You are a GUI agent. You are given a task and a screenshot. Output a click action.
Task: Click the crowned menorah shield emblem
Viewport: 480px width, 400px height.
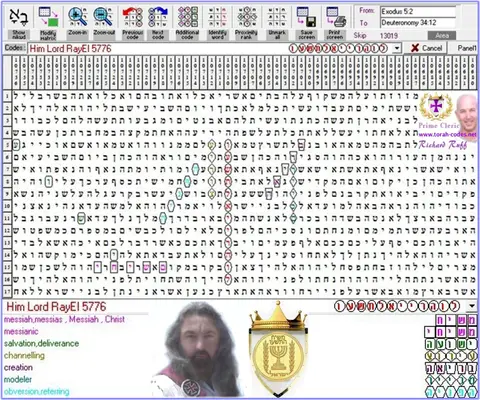278,349
